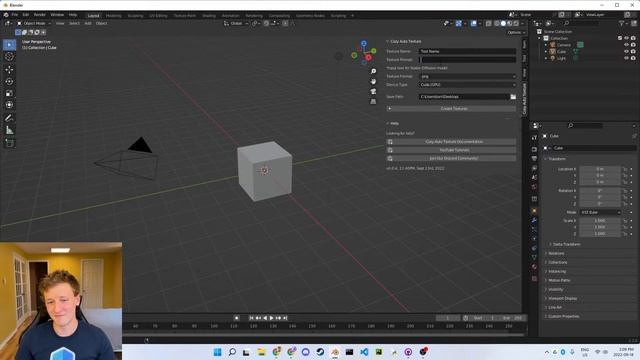This screenshot has width=640, height=360.
Task: Open the Render properties tab
Action: coord(534,149)
